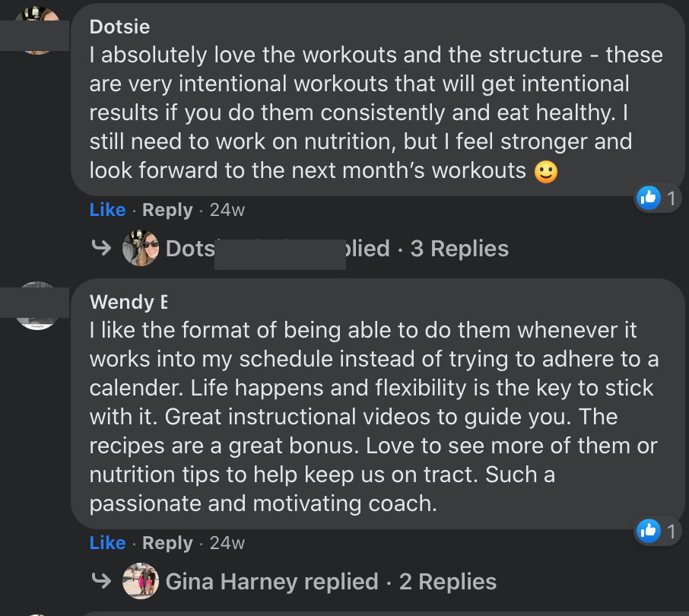The width and height of the screenshot is (689, 616).
Task: Like Dotsie's comment
Action: pos(108,210)
